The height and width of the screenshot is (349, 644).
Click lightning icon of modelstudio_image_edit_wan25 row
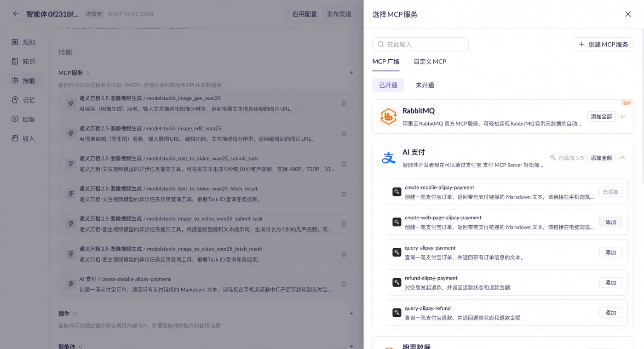pos(71,133)
